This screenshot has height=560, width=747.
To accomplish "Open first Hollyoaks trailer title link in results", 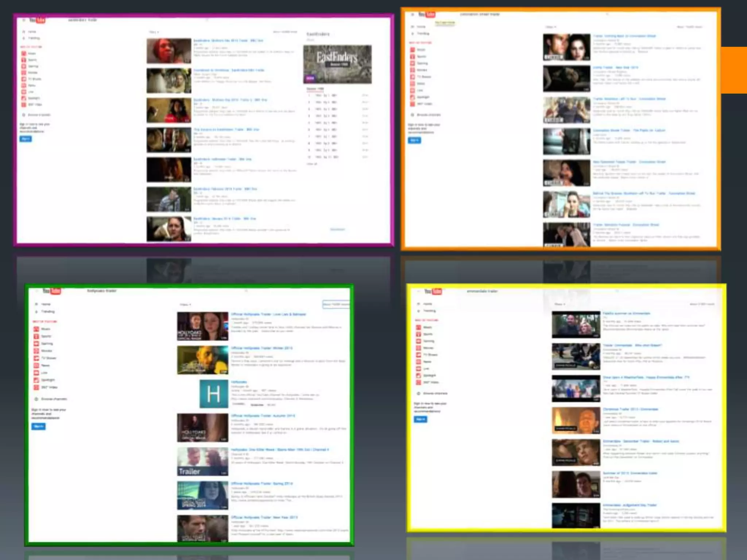I will tap(268, 314).
